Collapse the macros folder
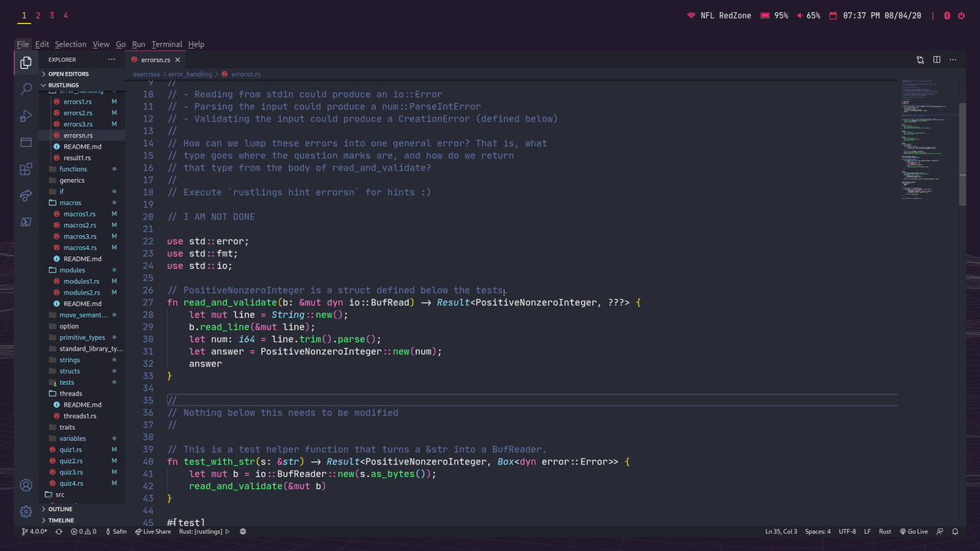 (x=70, y=203)
